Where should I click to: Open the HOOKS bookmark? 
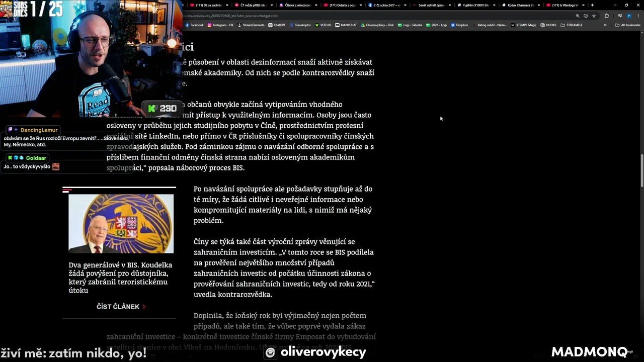click(x=549, y=25)
